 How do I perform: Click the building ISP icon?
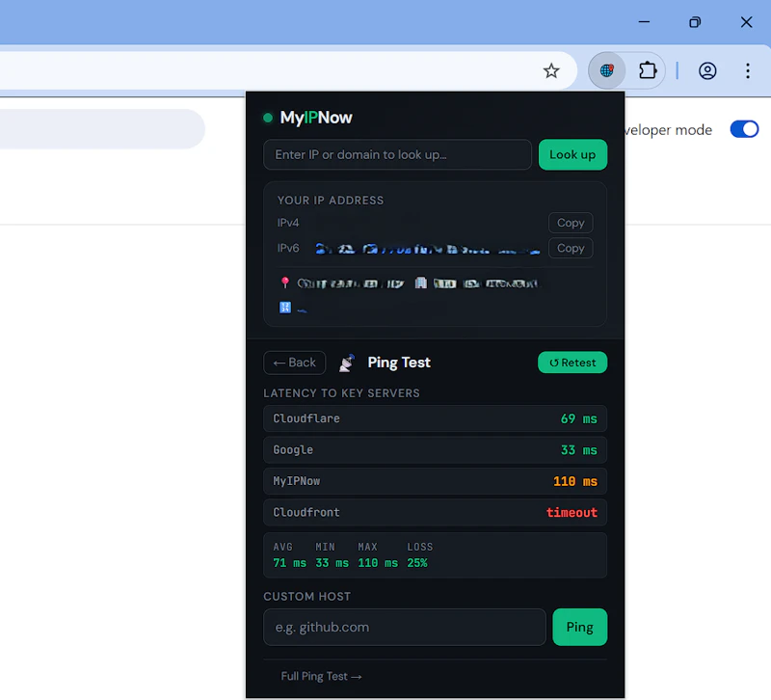pos(420,283)
